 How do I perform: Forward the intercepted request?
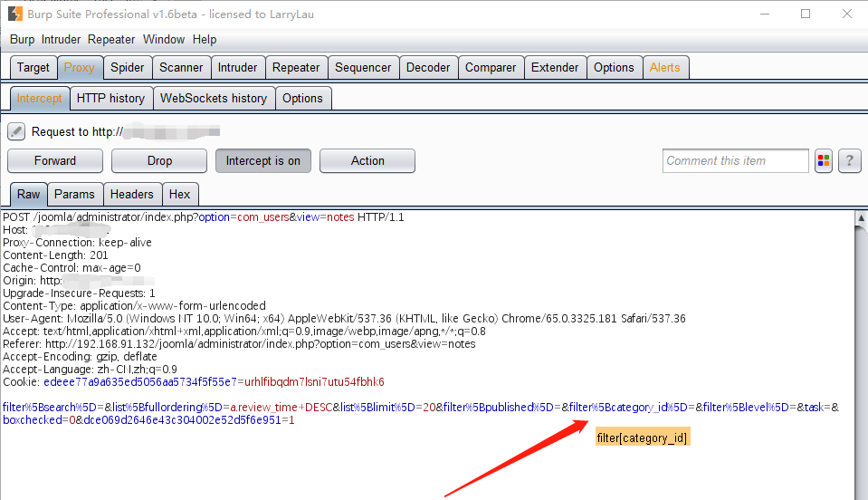pyautogui.click(x=55, y=161)
